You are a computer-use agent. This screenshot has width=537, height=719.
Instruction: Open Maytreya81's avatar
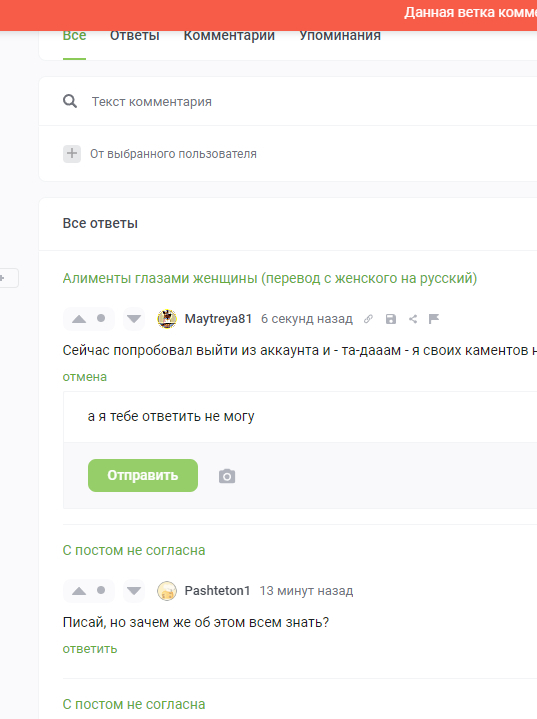point(167,319)
